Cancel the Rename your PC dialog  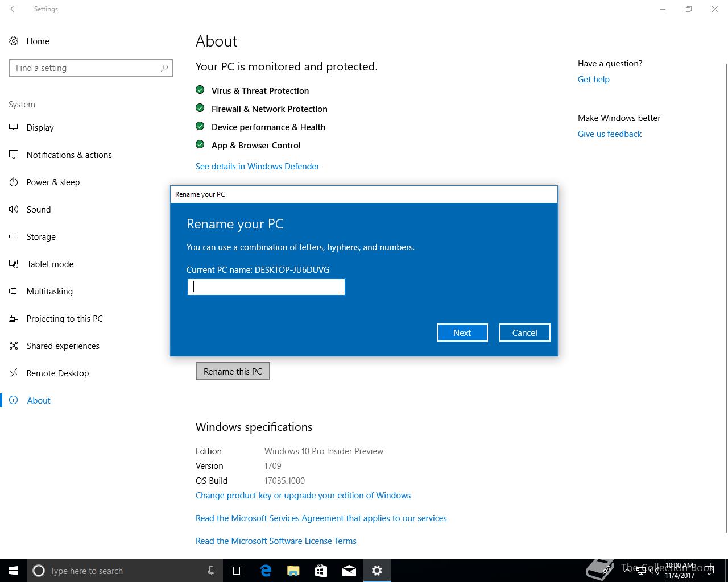click(524, 332)
